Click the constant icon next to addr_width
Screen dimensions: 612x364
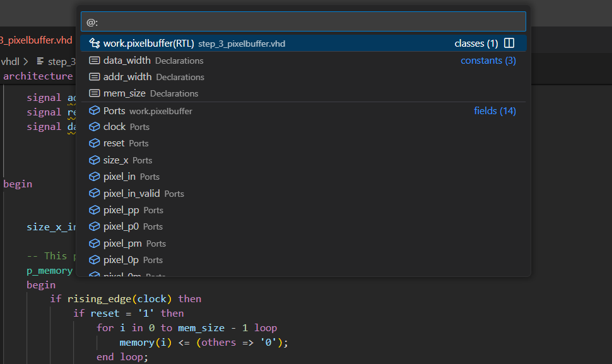pyautogui.click(x=95, y=77)
